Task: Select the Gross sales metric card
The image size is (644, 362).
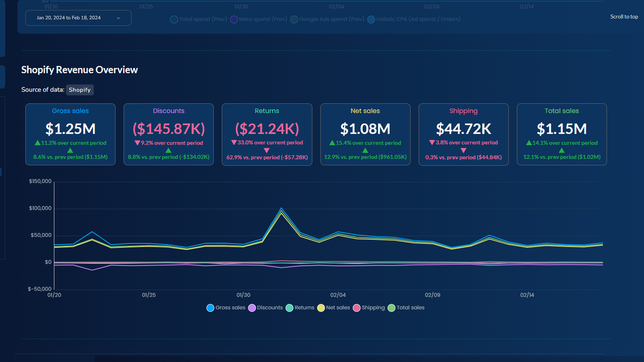Action: [x=70, y=134]
